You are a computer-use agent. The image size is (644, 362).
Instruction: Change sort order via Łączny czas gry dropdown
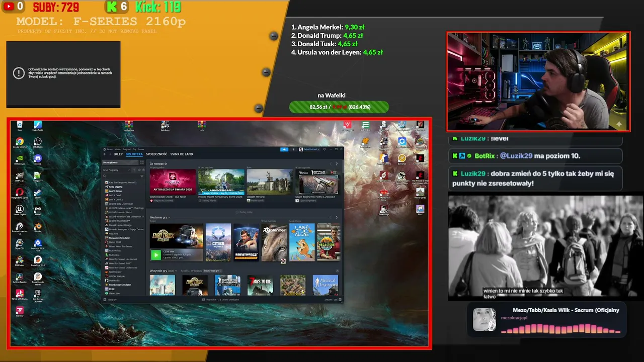point(213,271)
